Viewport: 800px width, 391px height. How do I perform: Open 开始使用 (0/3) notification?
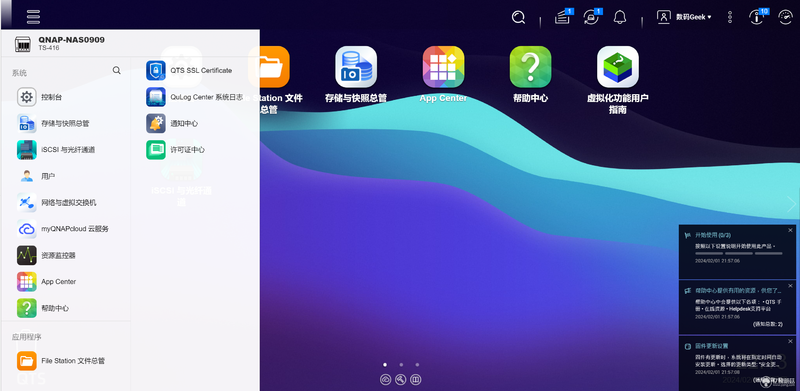coord(713,235)
